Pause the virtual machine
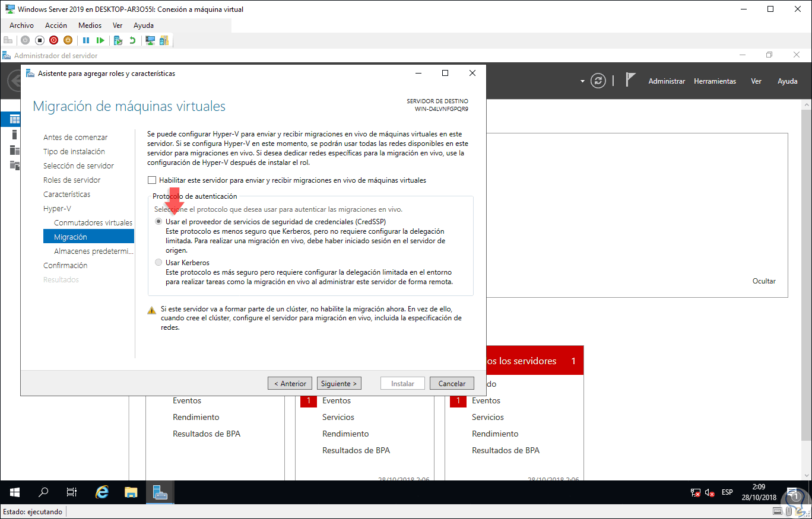Screen dimensions: 812x519 click(86, 40)
